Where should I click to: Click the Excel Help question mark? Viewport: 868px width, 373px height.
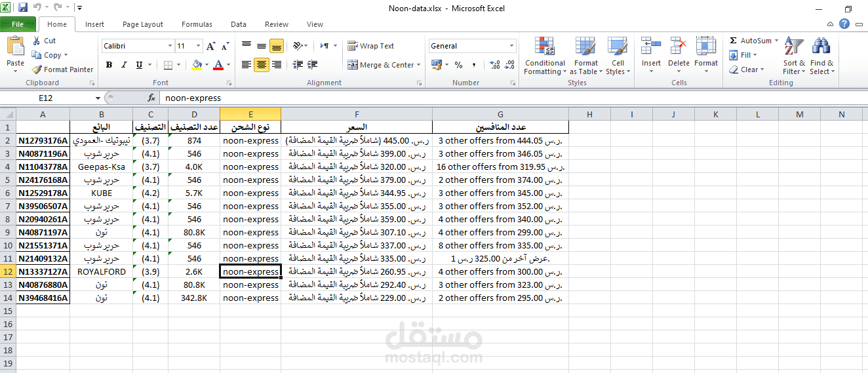[x=844, y=24]
